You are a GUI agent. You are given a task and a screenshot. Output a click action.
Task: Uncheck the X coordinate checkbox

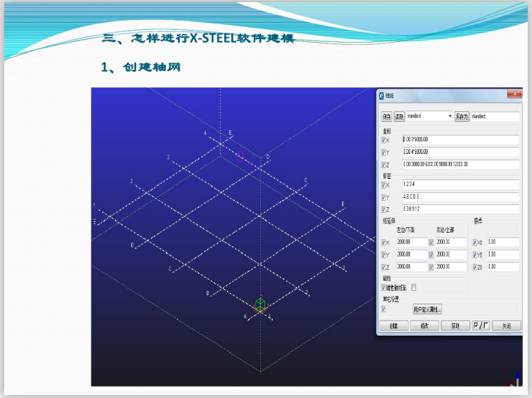[384, 140]
